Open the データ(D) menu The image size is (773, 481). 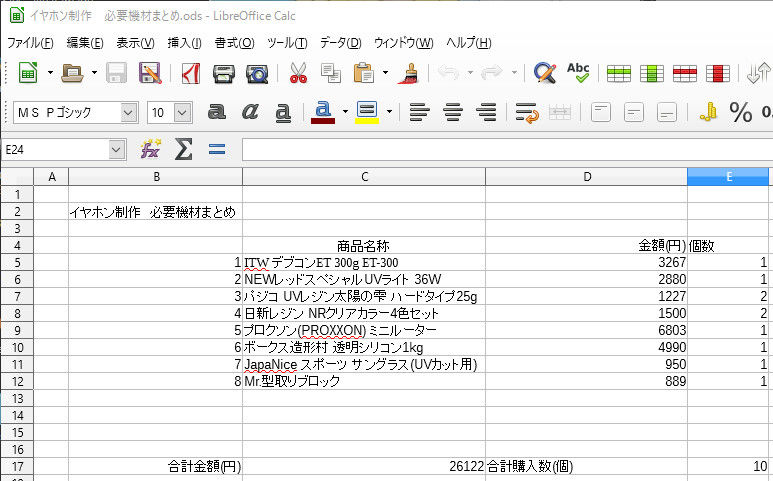[341, 43]
